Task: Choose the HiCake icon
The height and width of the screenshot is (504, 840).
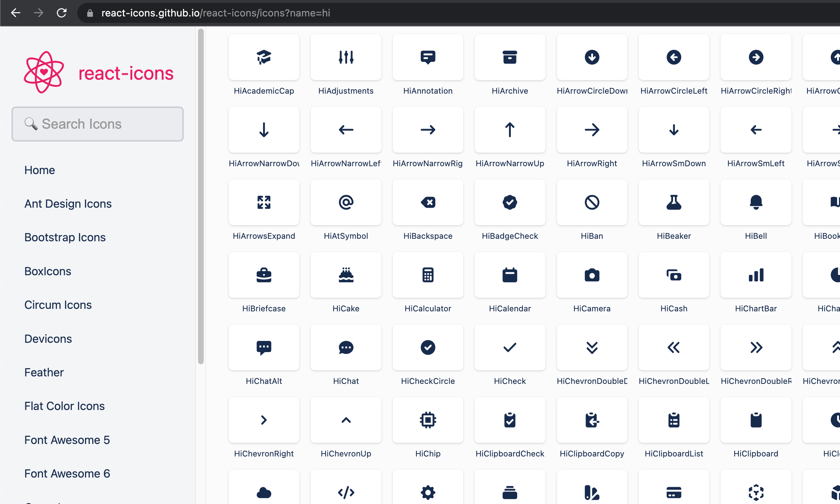Action: pyautogui.click(x=346, y=275)
